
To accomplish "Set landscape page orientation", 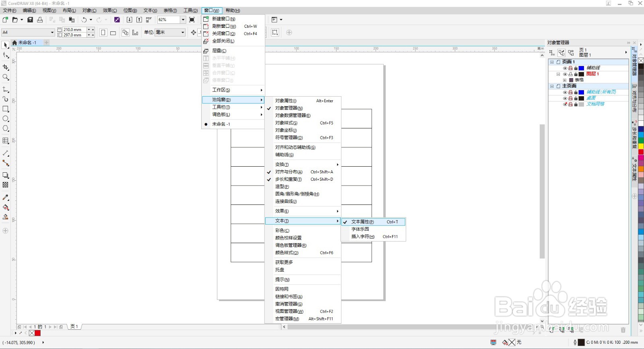I will [113, 33].
